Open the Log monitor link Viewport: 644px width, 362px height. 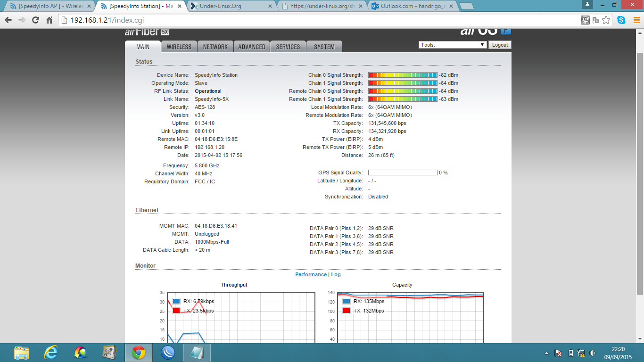336,274
